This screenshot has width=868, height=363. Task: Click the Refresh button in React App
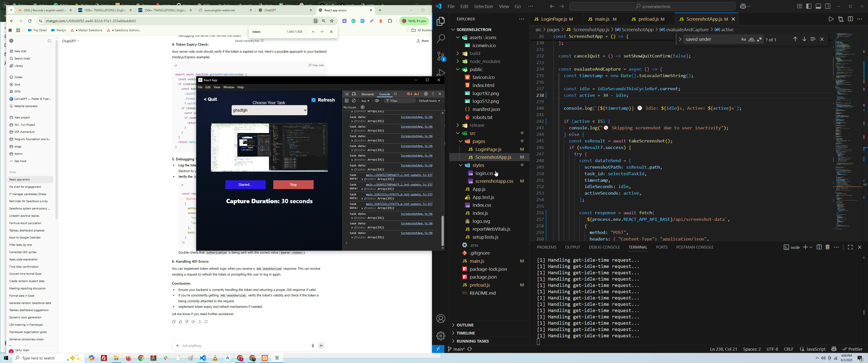[x=323, y=100]
